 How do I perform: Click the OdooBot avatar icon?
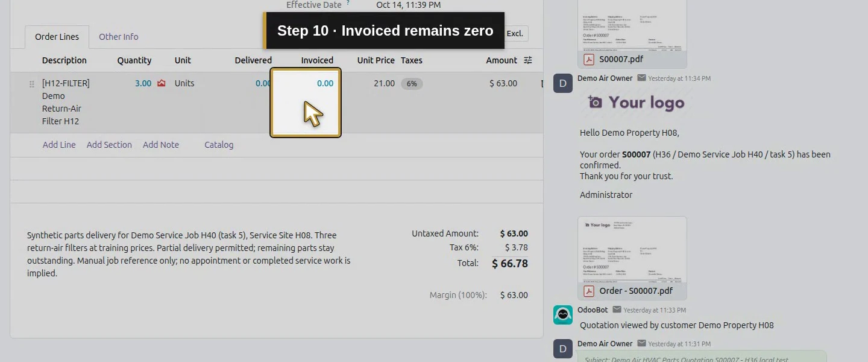(x=563, y=315)
